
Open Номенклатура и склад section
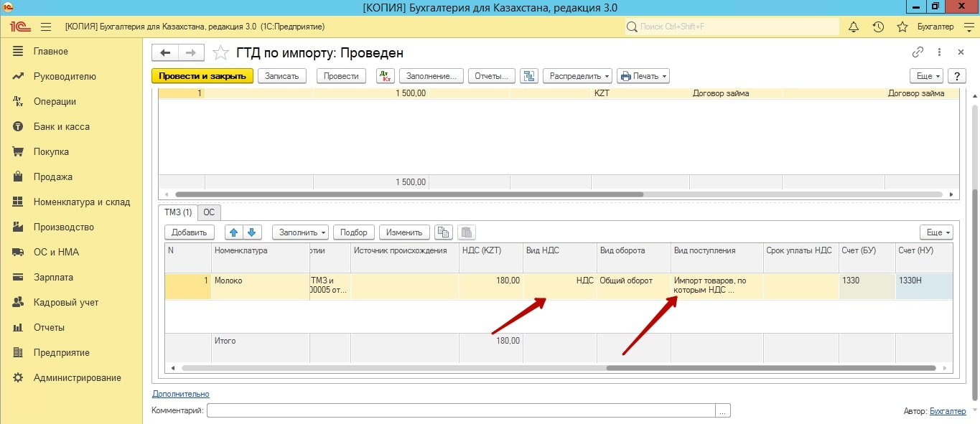click(81, 202)
